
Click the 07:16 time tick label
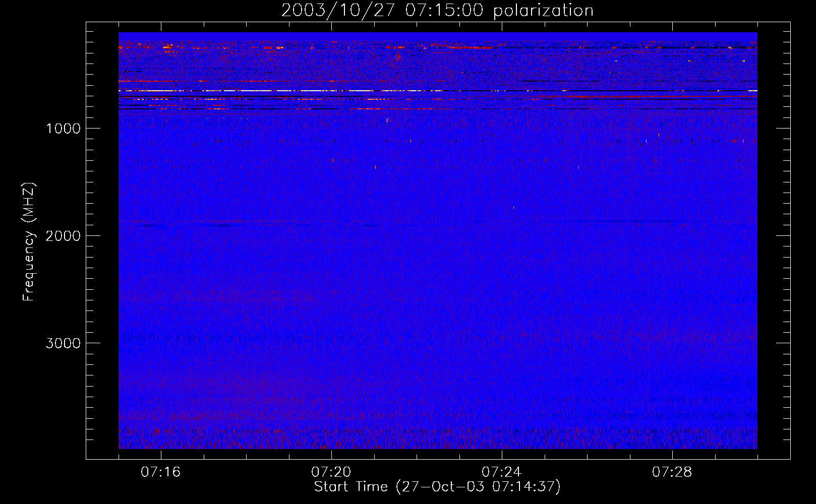pyautogui.click(x=161, y=472)
